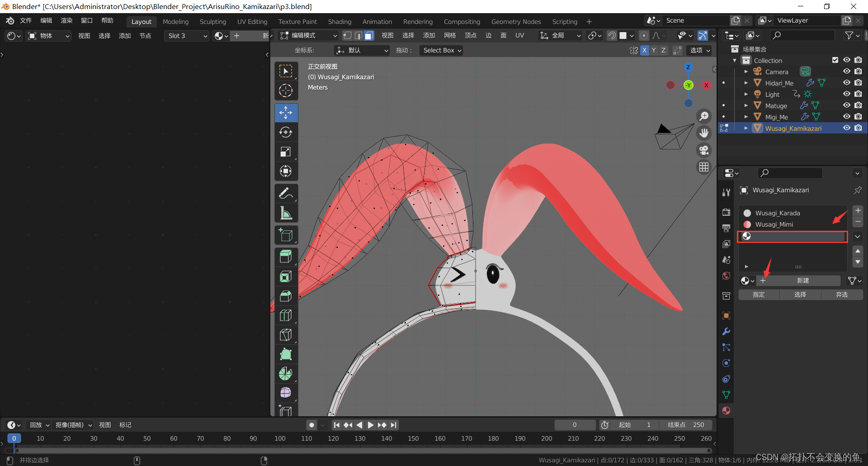This screenshot has height=466, width=868.
Task: Select the Scale tool
Action: 286,152
